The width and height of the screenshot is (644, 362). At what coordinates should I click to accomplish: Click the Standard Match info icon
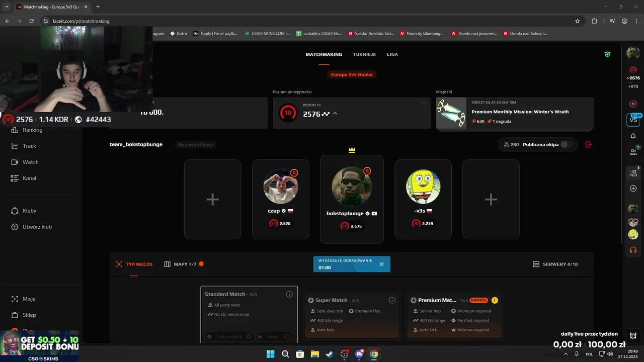coord(289,294)
